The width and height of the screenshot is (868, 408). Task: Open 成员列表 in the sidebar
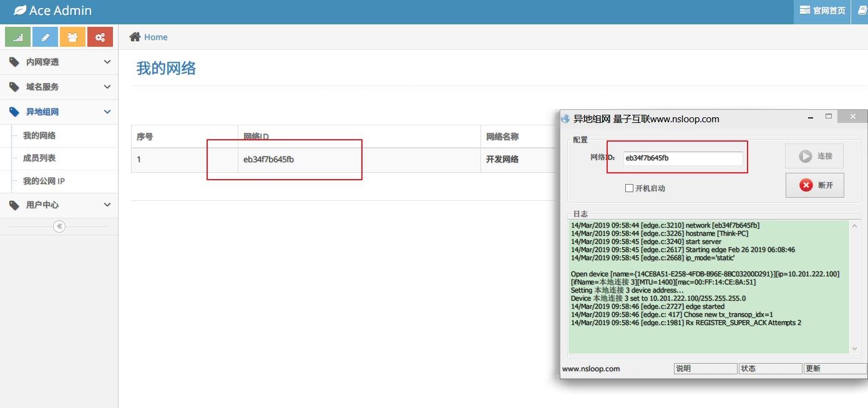tap(39, 158)
